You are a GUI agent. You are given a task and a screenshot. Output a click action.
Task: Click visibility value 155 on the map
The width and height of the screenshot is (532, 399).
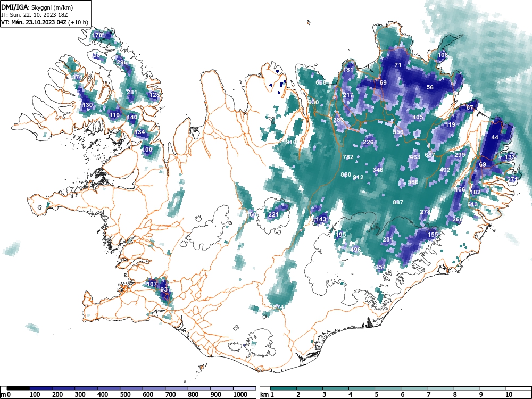433,235
